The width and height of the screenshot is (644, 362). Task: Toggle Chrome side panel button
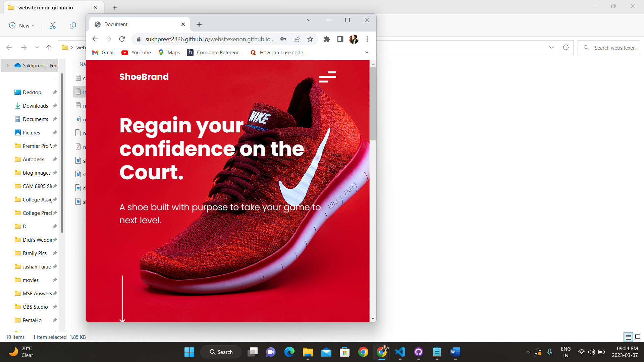click(x=340, y=39)
